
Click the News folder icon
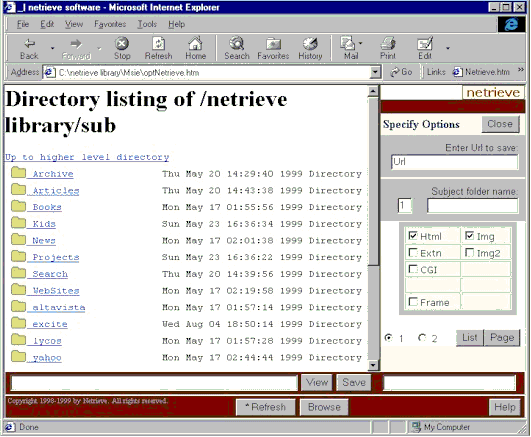coord(18,239)
